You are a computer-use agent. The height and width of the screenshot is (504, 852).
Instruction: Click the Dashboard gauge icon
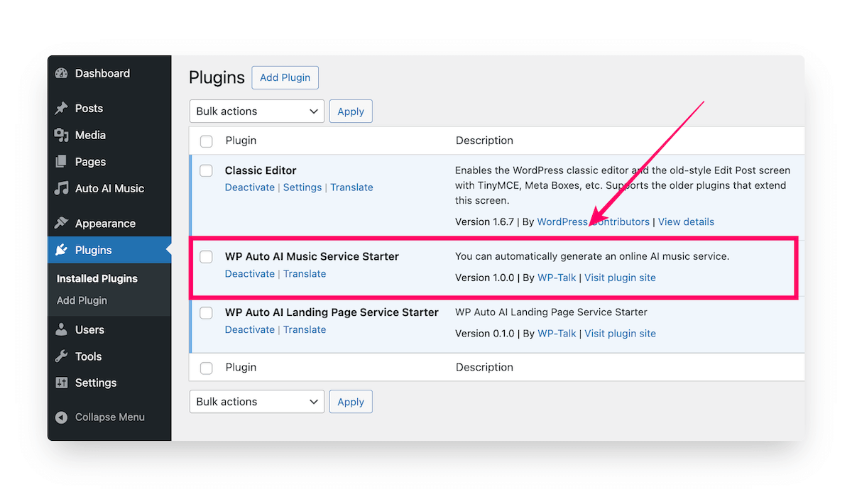click(62, 73)
